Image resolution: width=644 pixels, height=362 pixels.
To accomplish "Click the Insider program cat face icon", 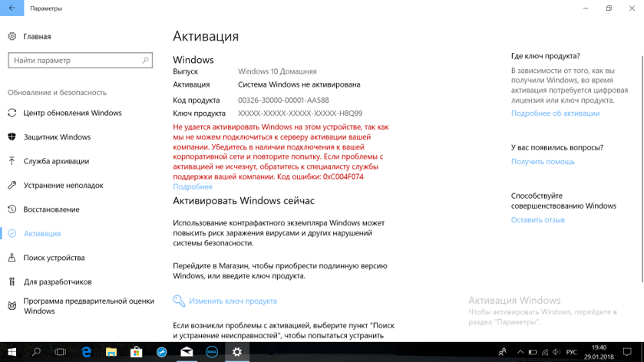I will [12, 306].
